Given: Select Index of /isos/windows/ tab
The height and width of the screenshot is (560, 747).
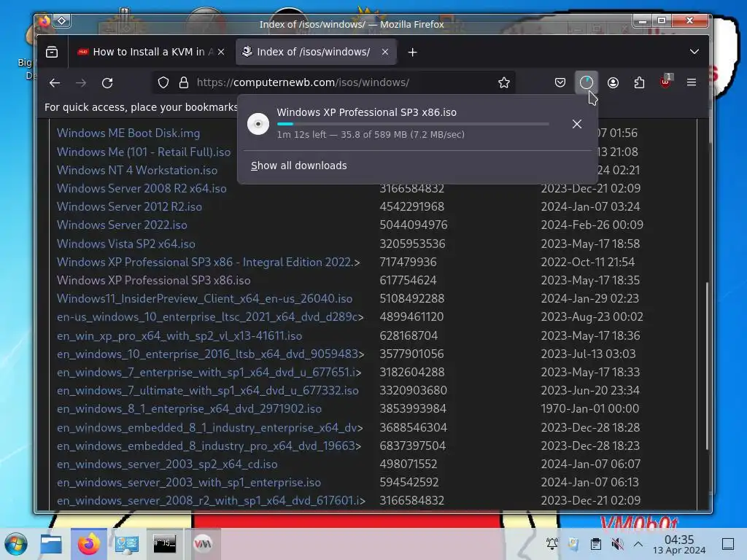Looking at the screenshot, I should point(316,52).
